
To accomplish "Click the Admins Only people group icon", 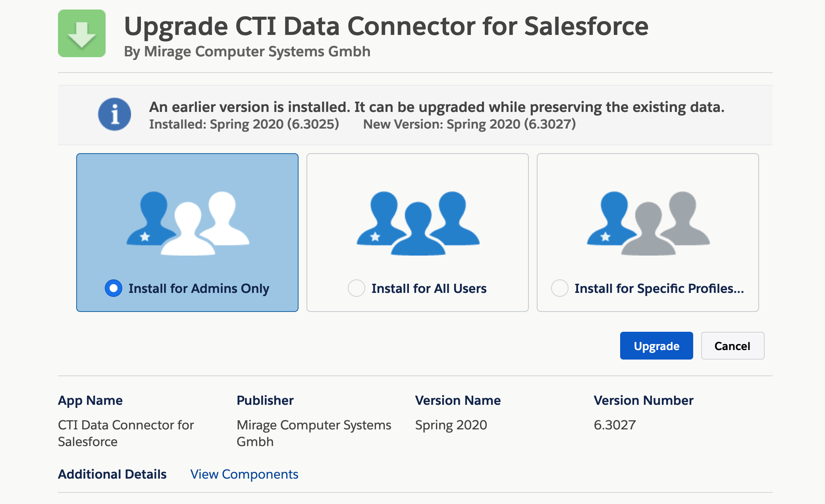I will click(188, 223).
